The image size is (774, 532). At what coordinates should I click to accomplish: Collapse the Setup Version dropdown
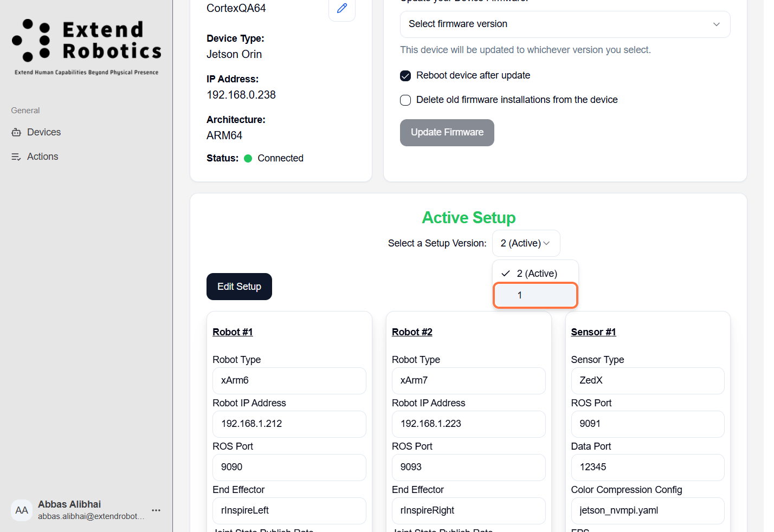point(526,243)
